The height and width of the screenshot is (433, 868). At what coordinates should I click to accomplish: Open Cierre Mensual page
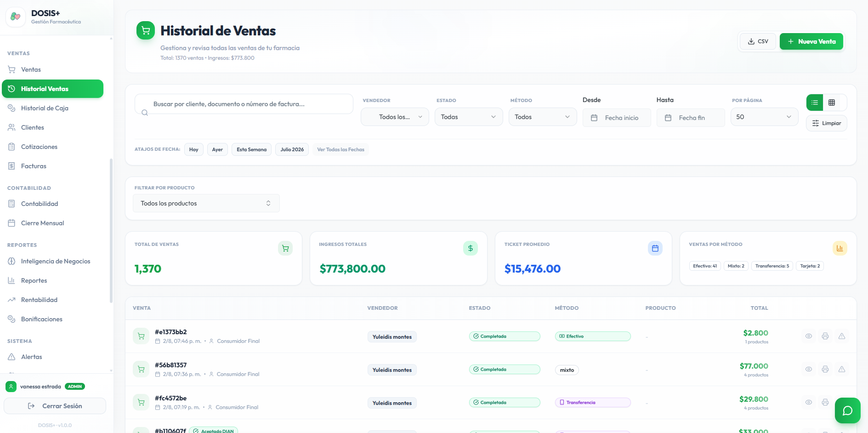[x=52, y=223]
